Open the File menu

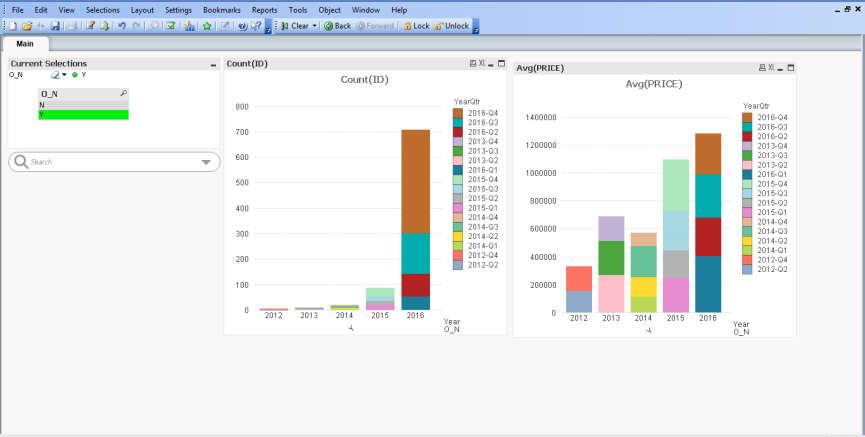point(18,10)
